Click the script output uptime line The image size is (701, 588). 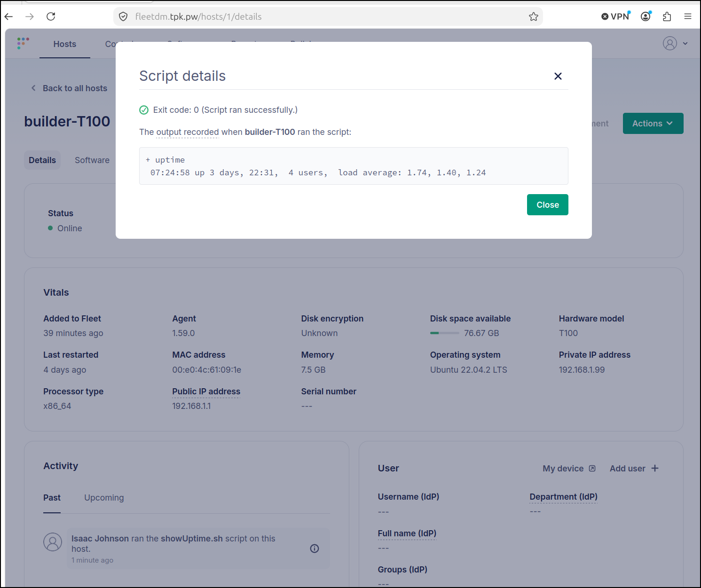[318, 173]
